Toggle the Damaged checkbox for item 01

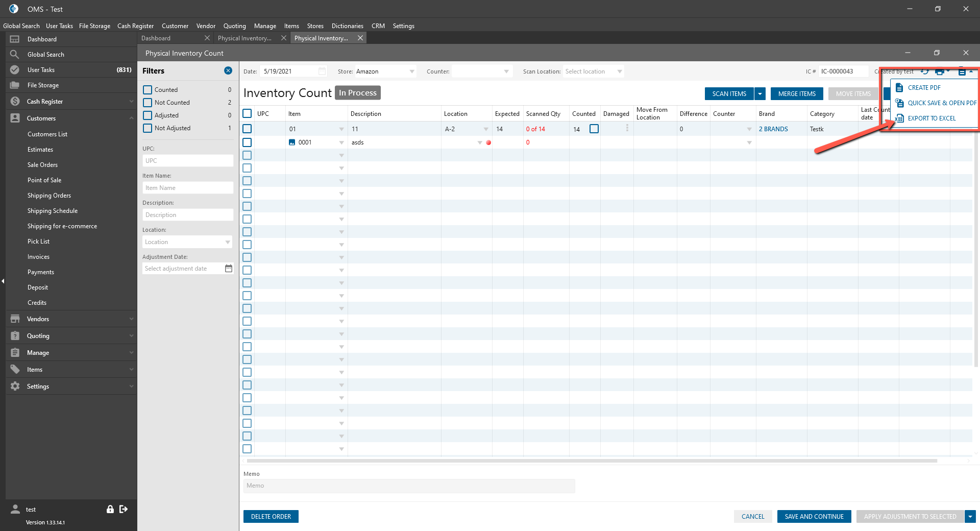594,129
